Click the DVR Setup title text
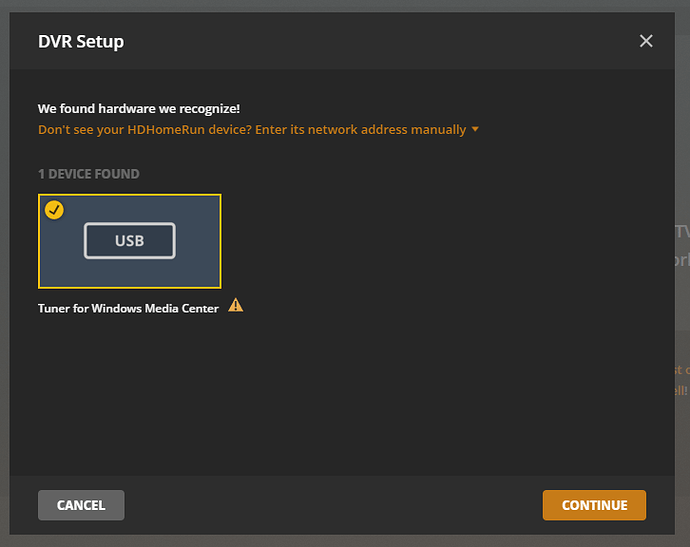Image resolution: width=690 pixels, height=547 pixels. 81,41
